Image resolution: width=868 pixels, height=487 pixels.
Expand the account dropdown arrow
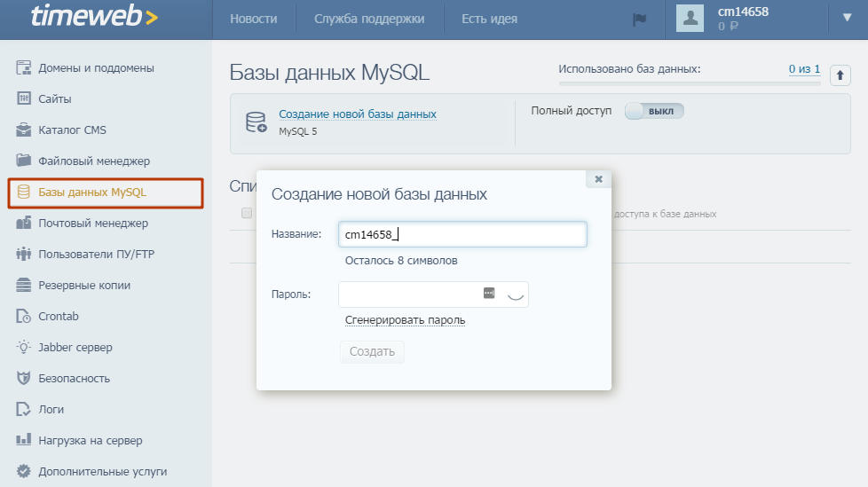pyautogui.click(x=846, y=18)
